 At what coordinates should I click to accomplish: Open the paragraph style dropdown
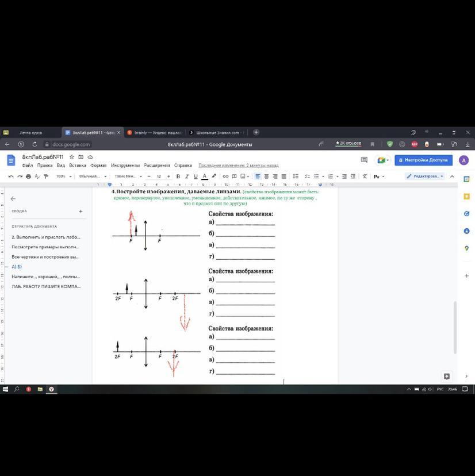(x=93, y=176)
